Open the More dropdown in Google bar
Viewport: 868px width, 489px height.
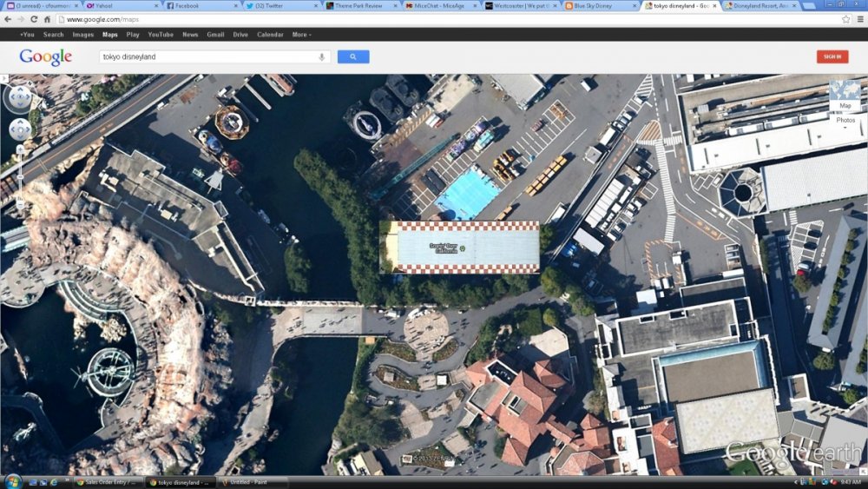click(x=301, y=35)
